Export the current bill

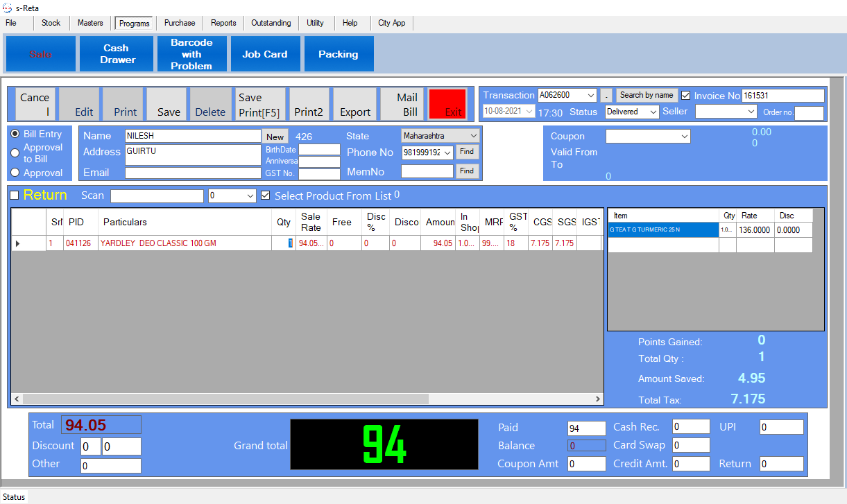[354, 103]
